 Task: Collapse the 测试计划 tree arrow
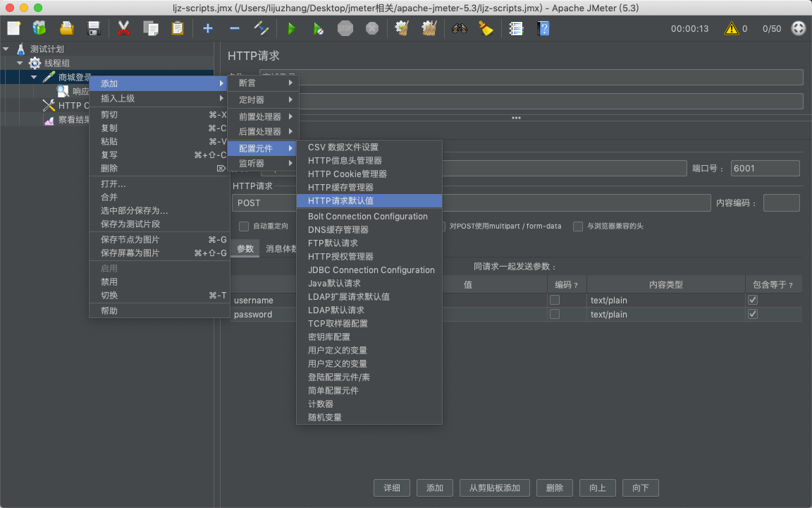[6, 49]
